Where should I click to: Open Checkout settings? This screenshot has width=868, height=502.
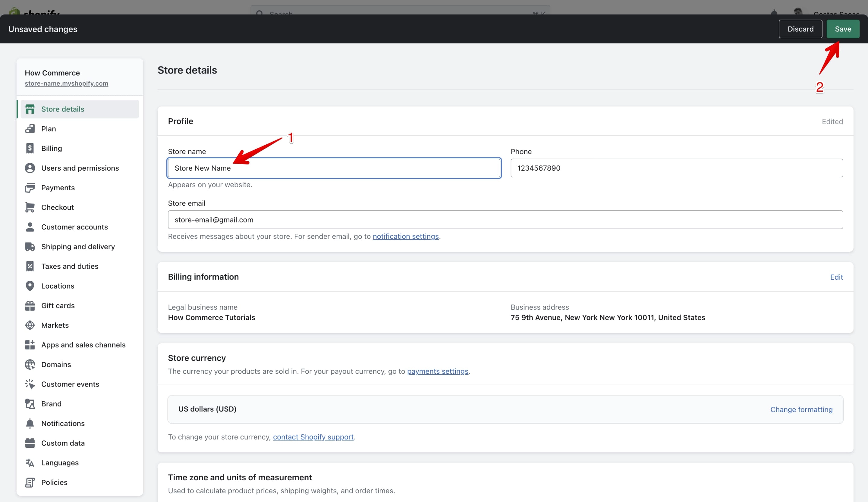click(x=80, y=207)
